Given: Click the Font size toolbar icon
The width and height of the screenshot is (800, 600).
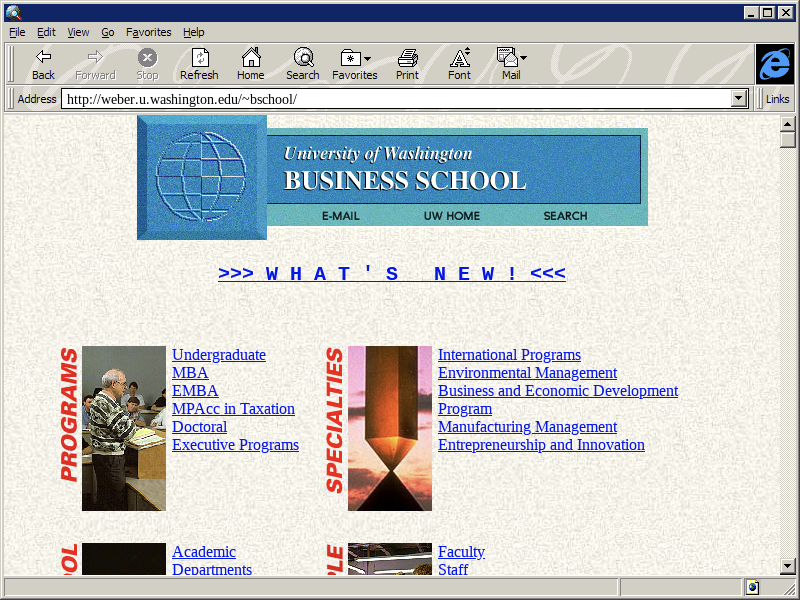Looking at the screenshot, I should tap(459, 58).
